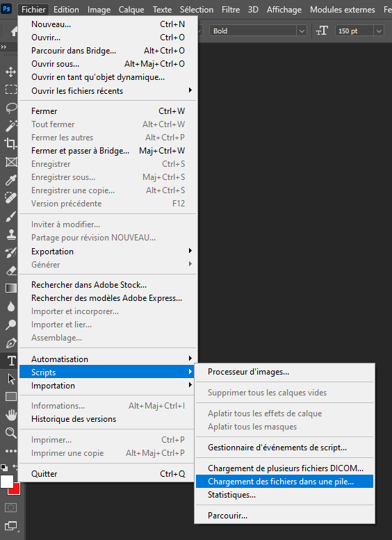Open the Modules externes menu
The width and height of the screenshot is (392, 540).
click(x=343, y=10)
